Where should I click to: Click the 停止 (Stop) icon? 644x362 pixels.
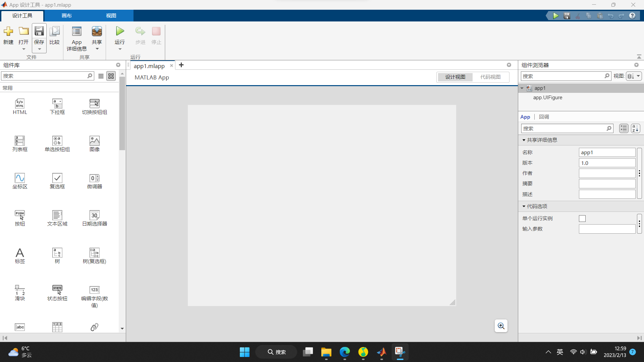click(x=156, y=31)
